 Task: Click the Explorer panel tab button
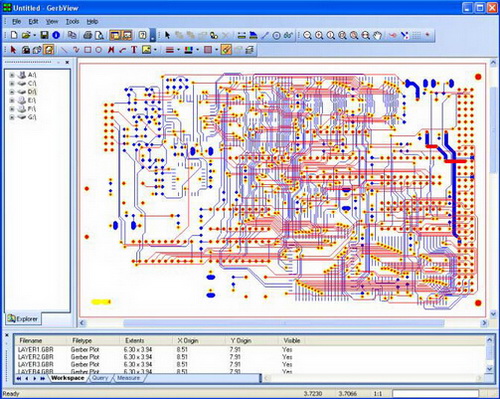[23, 319]
